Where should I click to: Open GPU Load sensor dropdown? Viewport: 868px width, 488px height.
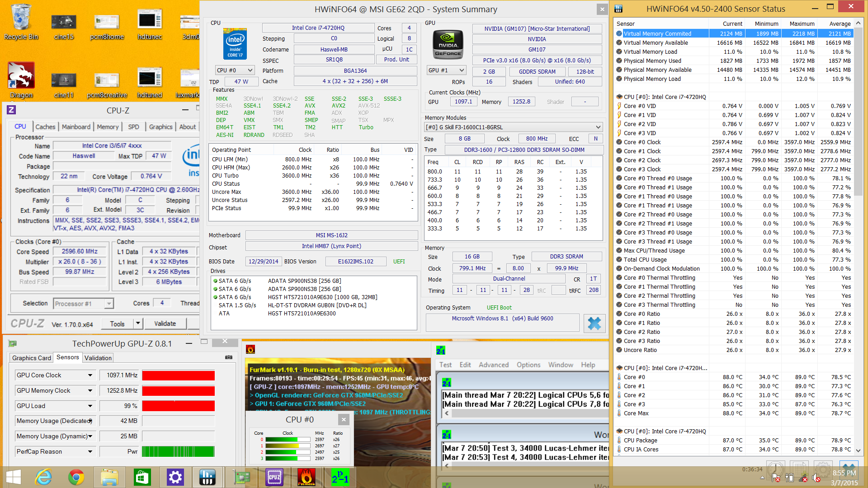(90, 406)
